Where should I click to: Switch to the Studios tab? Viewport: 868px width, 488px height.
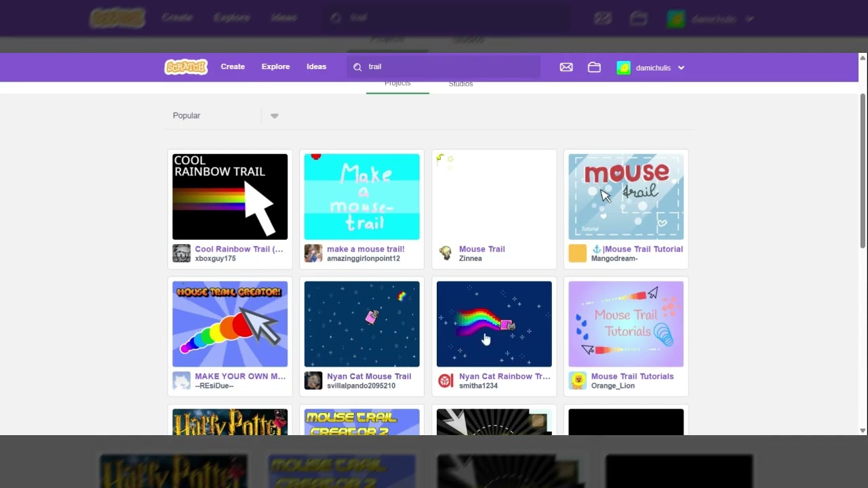(x=460, y=84)
